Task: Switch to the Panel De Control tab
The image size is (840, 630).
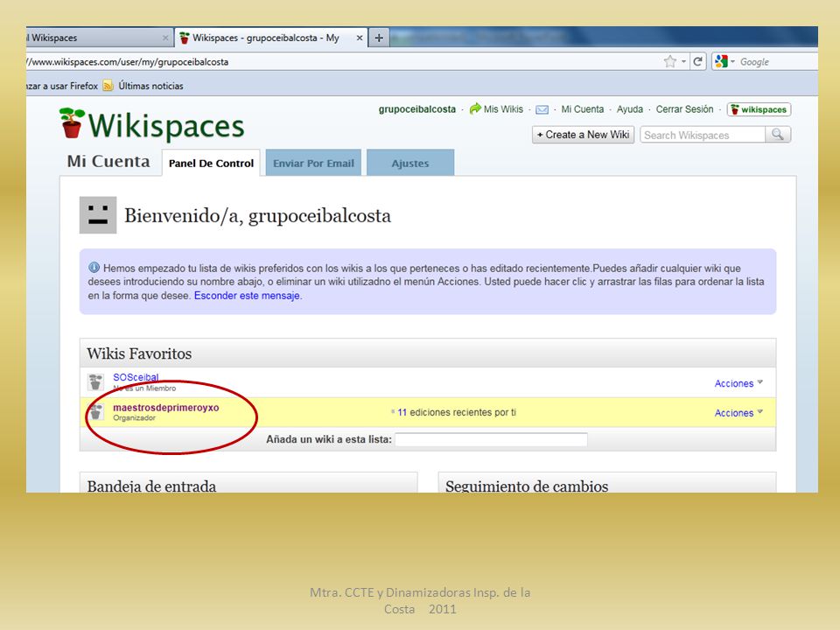Action: click(x=211, y=163)
